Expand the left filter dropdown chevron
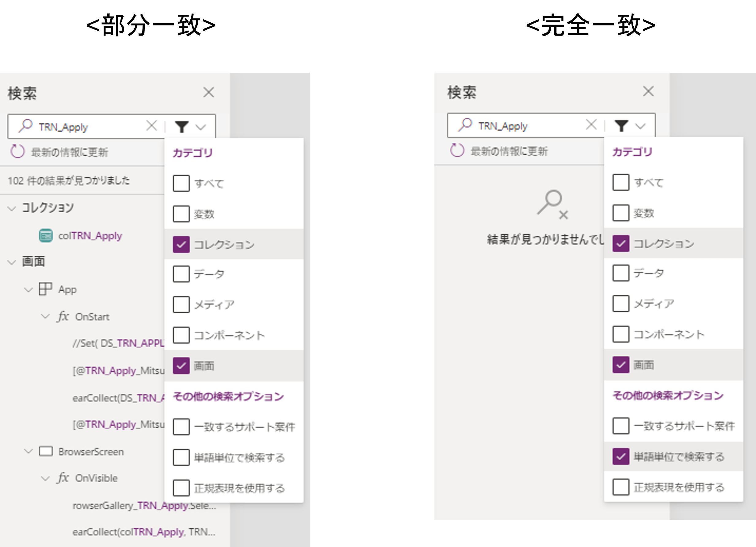 pos(201,127)
